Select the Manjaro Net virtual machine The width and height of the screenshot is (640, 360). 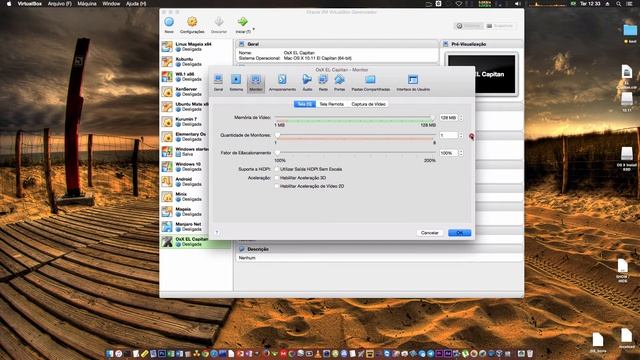click(196, 227)
